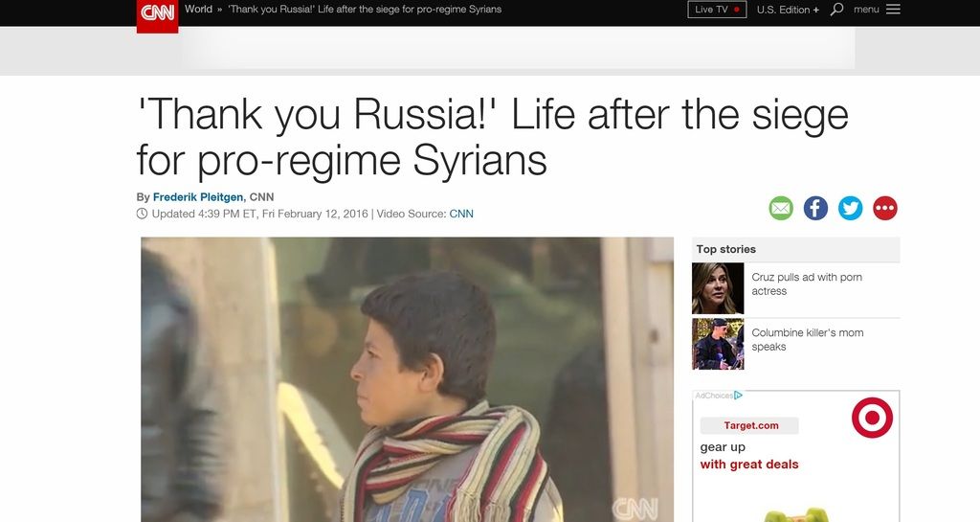This screenshot has height=522, width=980.
Task: Open search magnifier icon in header
Action: click(x=836, y=10)
